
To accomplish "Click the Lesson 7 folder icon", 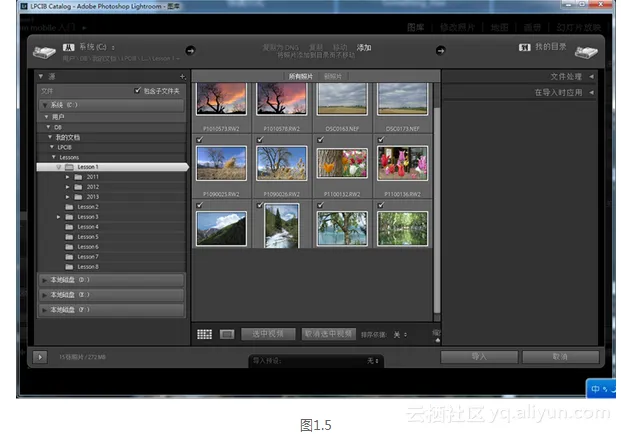I will (69, 257).
